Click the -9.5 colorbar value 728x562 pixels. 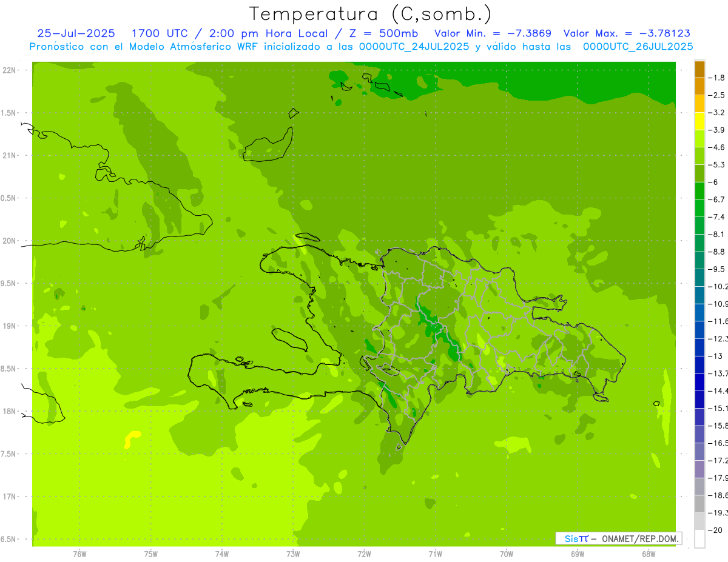tap(716, 269)
